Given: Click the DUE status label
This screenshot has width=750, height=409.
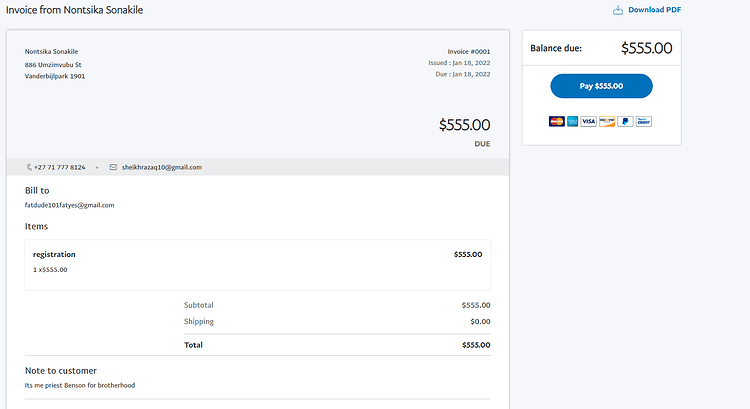Looking at the screenshot, I should tap(482, 144).
